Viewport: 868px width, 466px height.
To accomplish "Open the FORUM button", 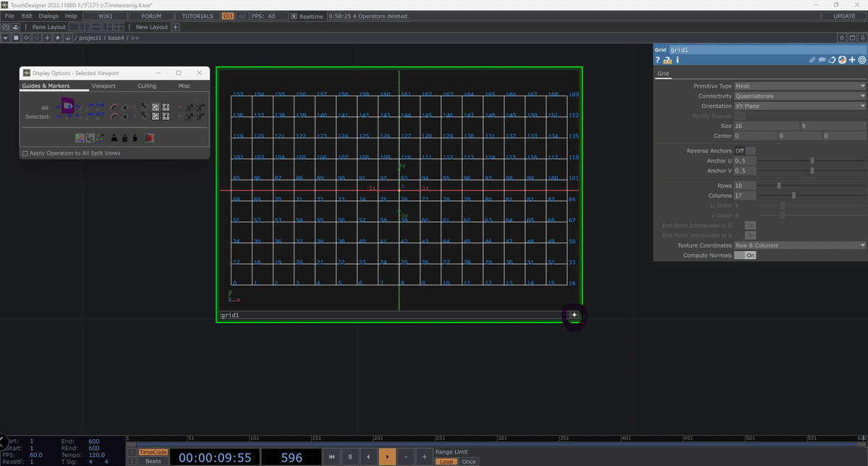I will (x=152, y=16).
